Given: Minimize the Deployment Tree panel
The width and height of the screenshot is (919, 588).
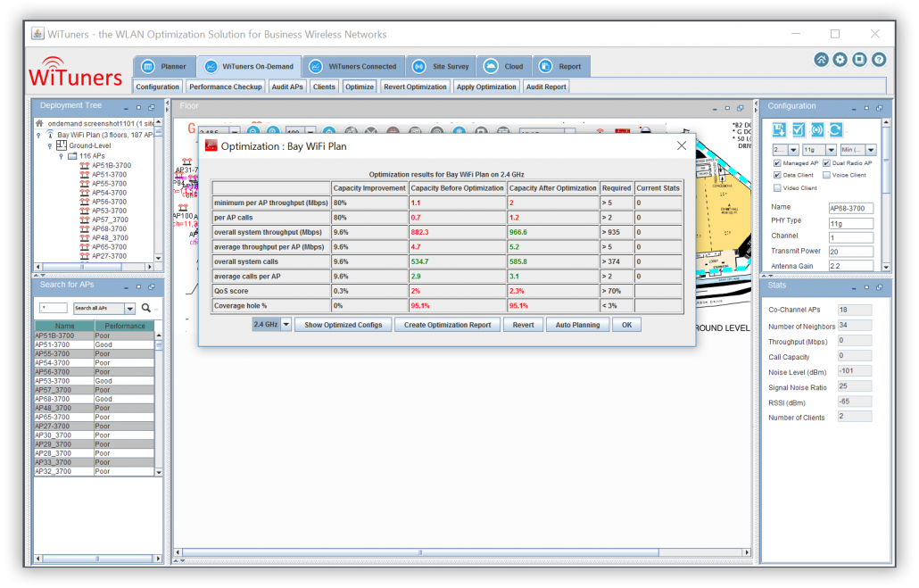Looking at the screenshot, I should pos(126,108).
